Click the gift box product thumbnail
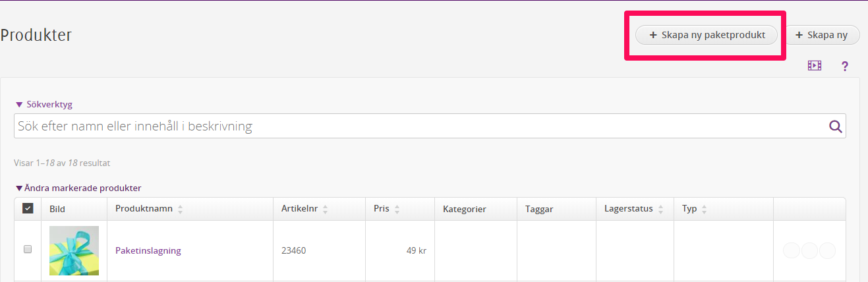 coord(74,250)
